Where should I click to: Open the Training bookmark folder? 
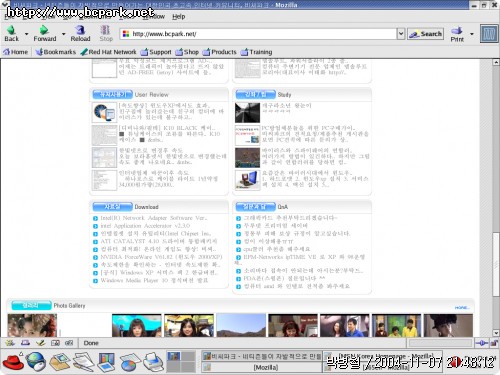coord(256,52)
